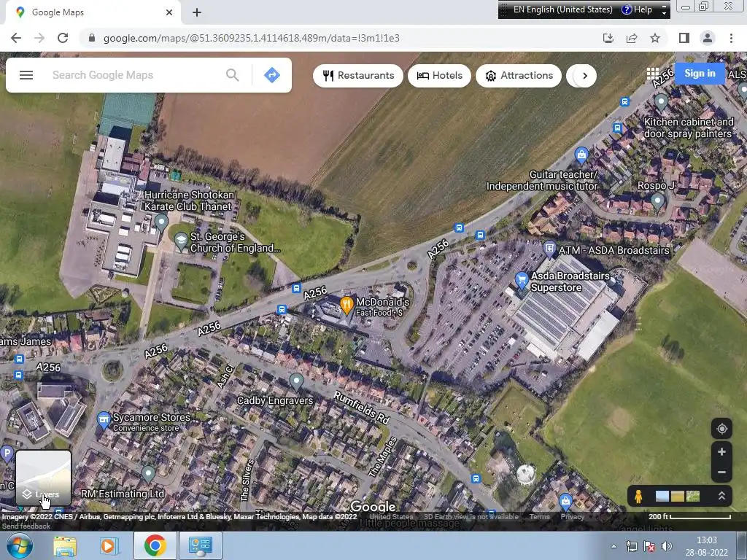
Task: Launch Windows Media Player from taskbar
Action: [108, 545]
